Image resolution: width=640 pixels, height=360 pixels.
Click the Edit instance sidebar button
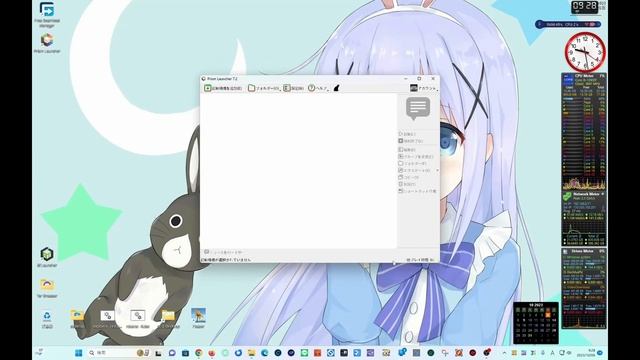click(407, 150)
